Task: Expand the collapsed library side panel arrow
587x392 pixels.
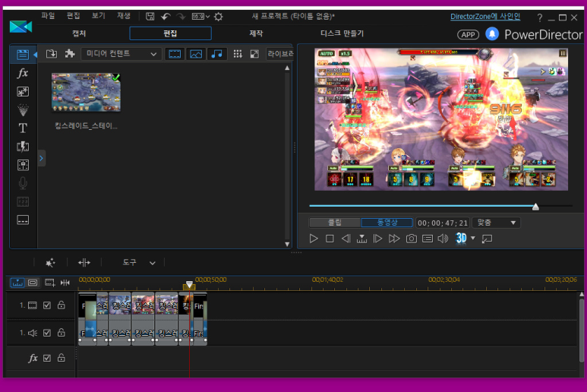Action: tap(42, 158)
